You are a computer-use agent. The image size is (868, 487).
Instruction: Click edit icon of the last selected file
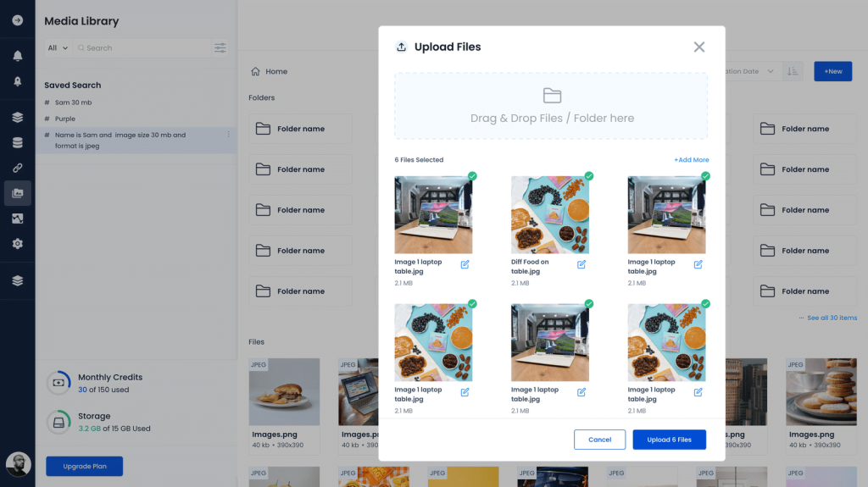[698, 392]
